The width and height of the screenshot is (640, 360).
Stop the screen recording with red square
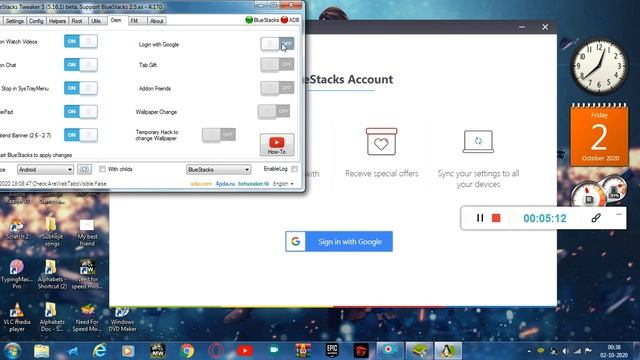click(x=496, y=218)
